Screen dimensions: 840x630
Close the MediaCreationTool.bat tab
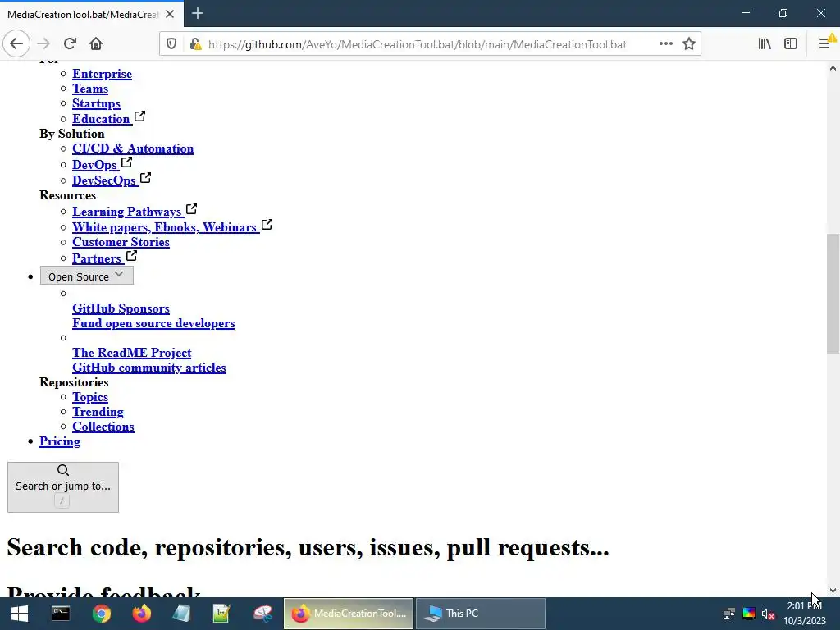170,14
